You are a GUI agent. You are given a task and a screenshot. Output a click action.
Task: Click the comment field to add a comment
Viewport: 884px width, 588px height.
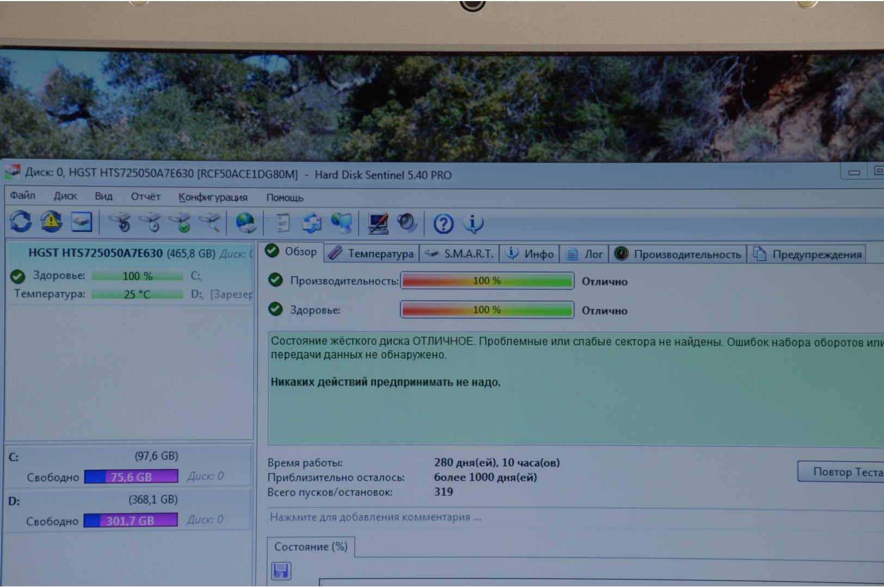(x=376, y=517)
